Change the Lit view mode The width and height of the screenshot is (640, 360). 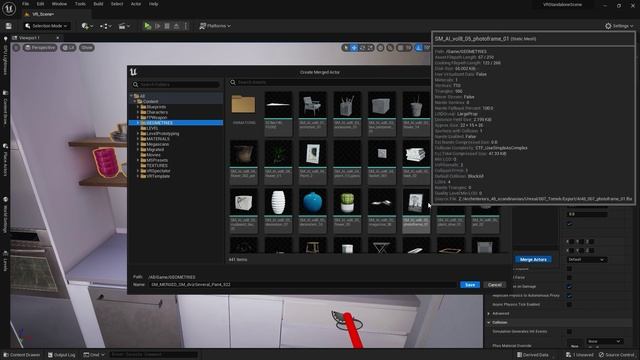click(68, 48)
